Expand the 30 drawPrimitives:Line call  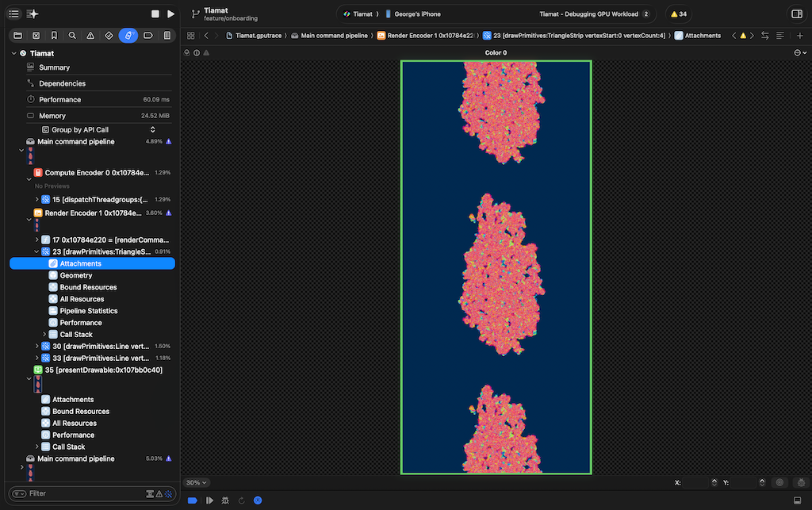37,346
